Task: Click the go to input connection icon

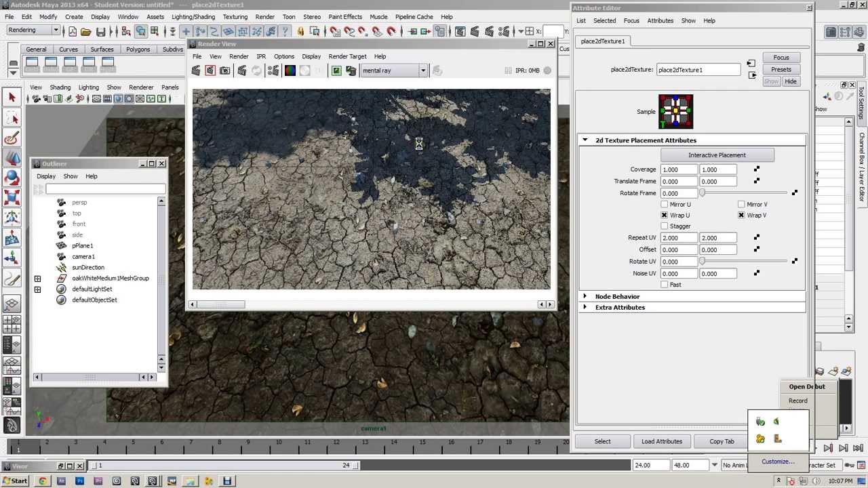Action: coord(751,64)
